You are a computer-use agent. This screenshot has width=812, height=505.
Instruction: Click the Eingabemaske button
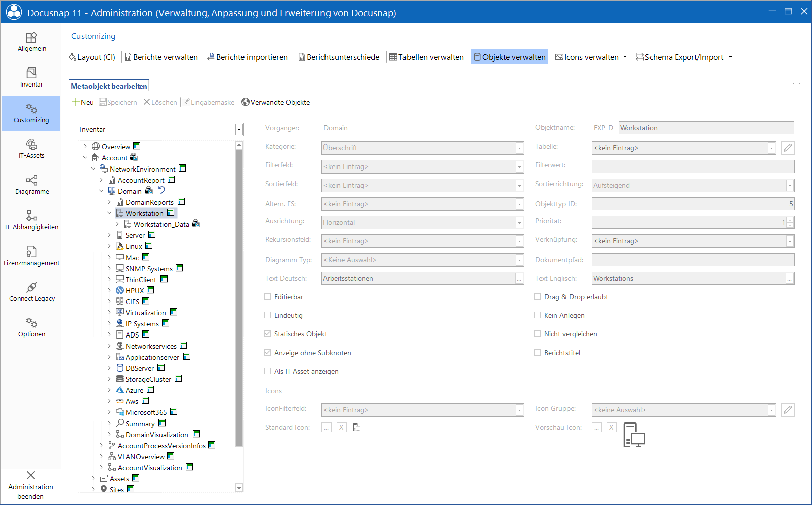coord(208,102)
